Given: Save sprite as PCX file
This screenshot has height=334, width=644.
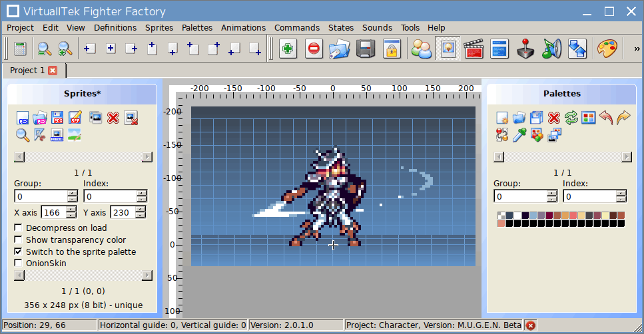Looking at the screenshot, I should click(x=57, y=118).
